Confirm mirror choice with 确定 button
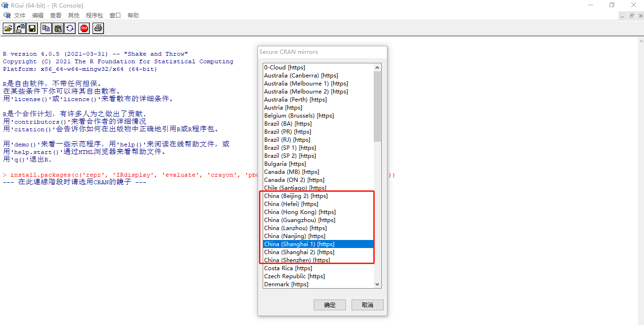The width and height of the screenshot is (644, 325). [330, 305]
